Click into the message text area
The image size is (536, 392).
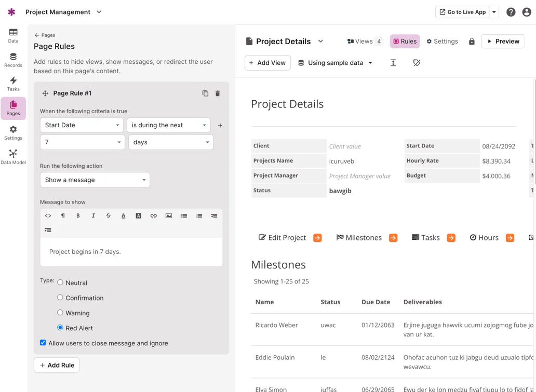[x=131, y=252]
